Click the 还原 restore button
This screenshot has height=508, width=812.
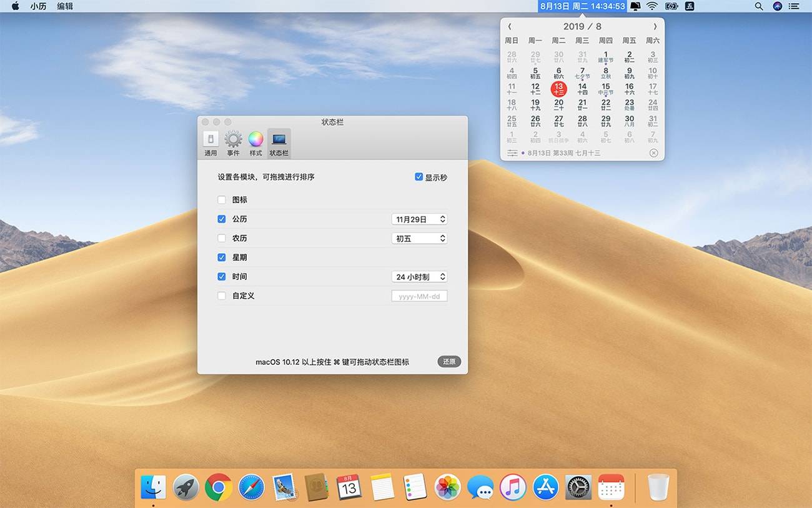(x=449, y=362)
